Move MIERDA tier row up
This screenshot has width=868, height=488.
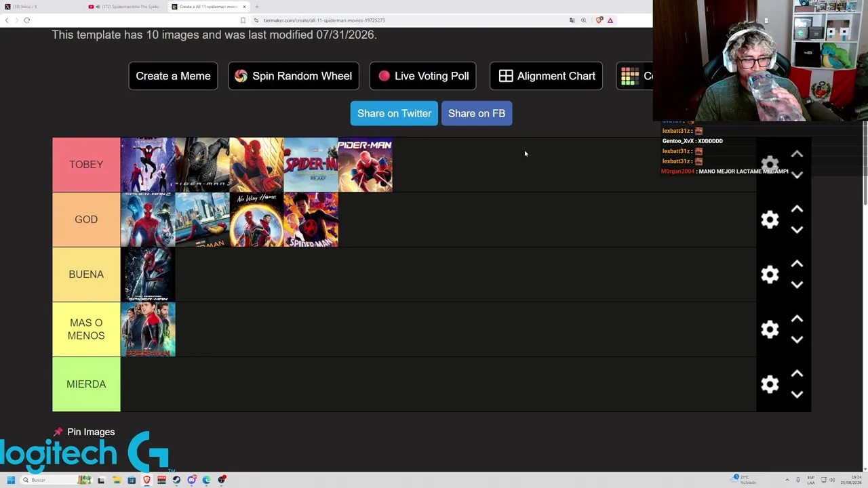pos(797,374)
